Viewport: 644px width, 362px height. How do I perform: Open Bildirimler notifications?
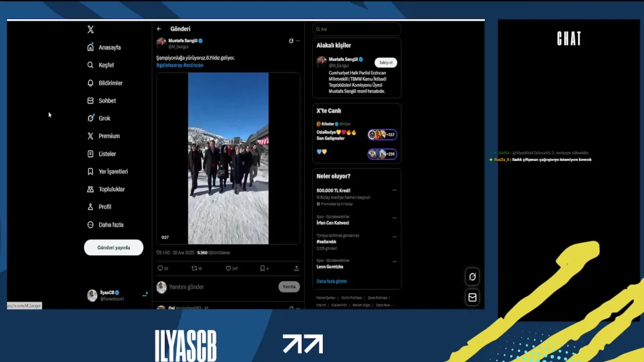105,83
